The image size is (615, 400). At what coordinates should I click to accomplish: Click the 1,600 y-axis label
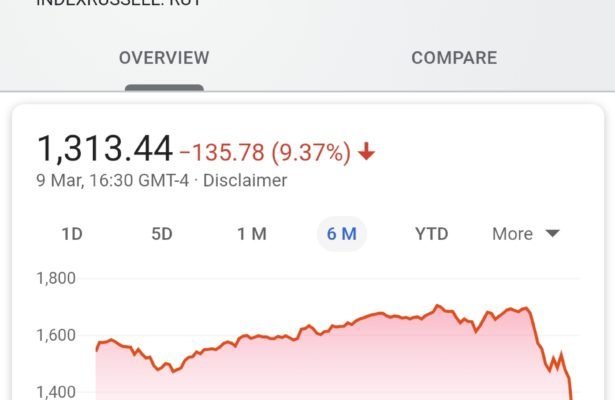pyautogui.click(x=56, y=335)
